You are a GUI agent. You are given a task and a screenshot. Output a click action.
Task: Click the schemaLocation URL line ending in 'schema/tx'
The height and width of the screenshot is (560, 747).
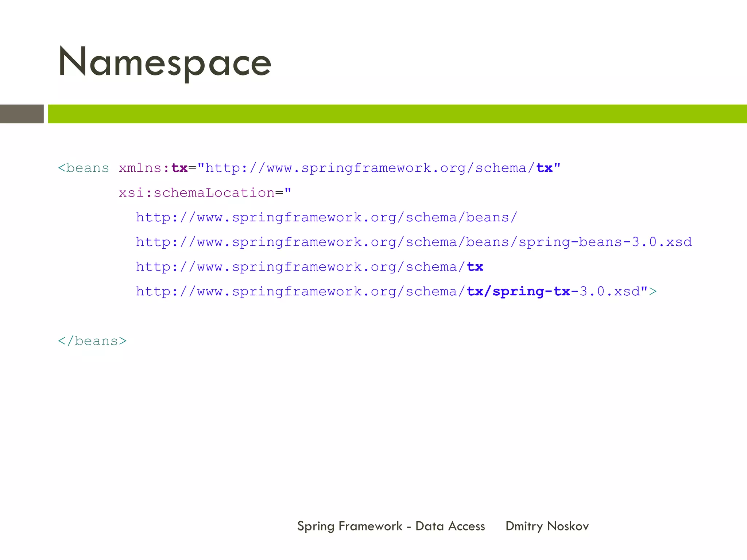point(310,267)
